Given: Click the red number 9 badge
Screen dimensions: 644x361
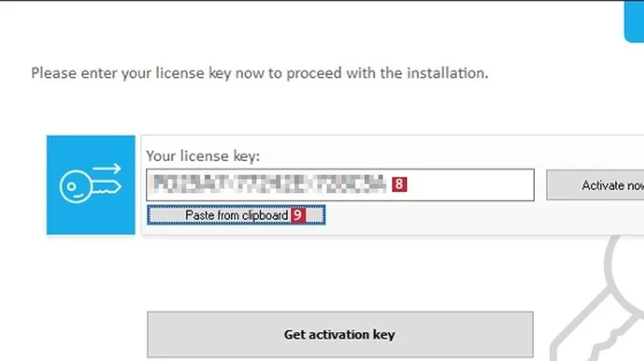Looking at the screenshot, I should (x=297, y=216).
